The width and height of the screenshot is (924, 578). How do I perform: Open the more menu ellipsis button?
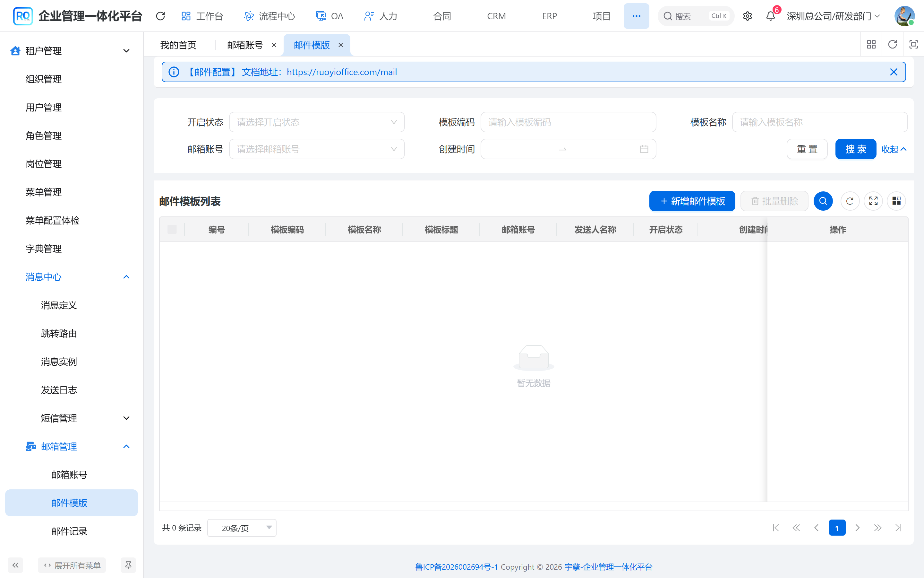click(636, 16)
